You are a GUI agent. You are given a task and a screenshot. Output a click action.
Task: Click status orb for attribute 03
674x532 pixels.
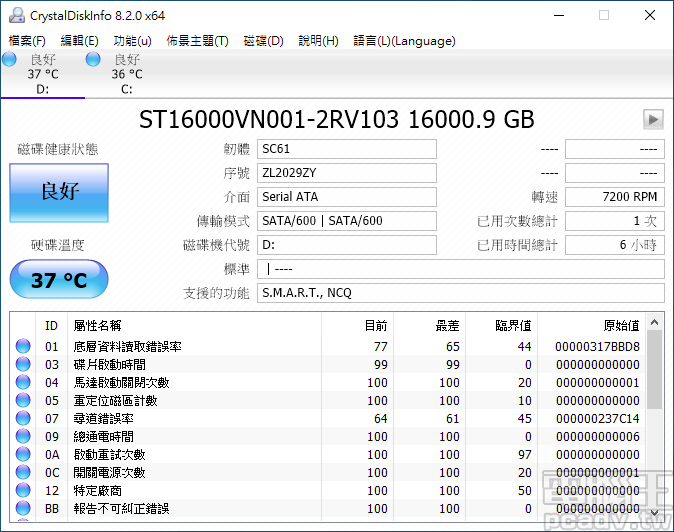(x=23, y=364)
